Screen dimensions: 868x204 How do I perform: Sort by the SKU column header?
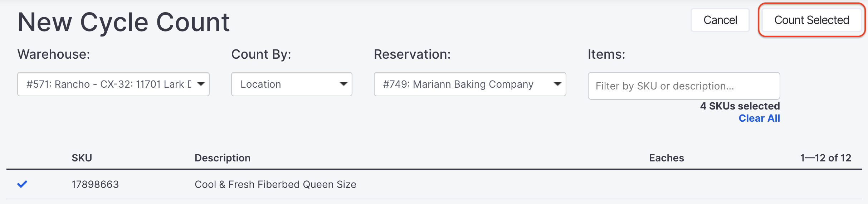click(82, 158)
